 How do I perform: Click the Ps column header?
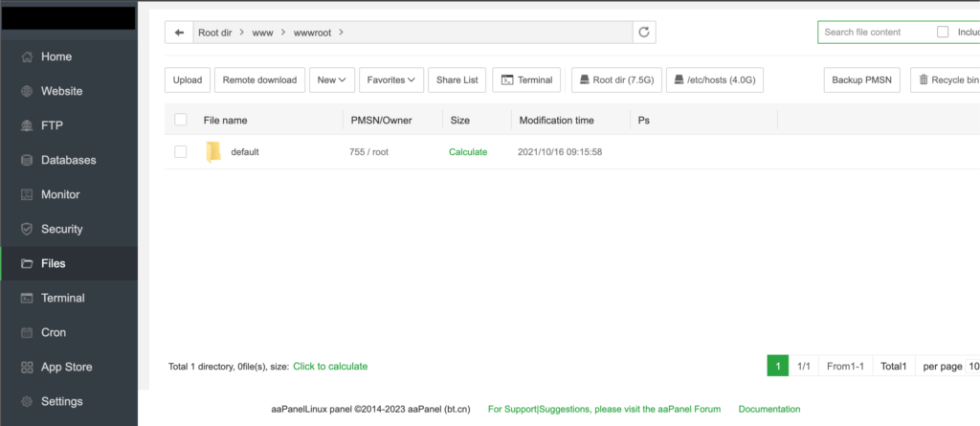click(644, 120)
